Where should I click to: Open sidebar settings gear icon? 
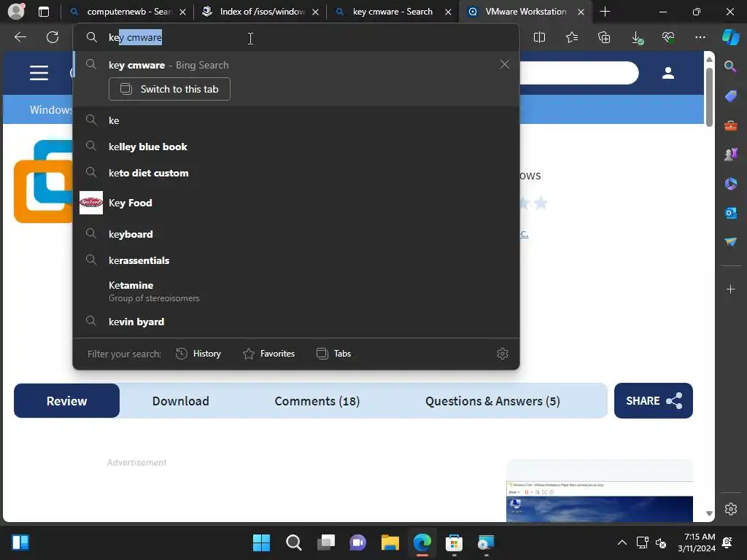pyautogui.click(x=731, y=508)
